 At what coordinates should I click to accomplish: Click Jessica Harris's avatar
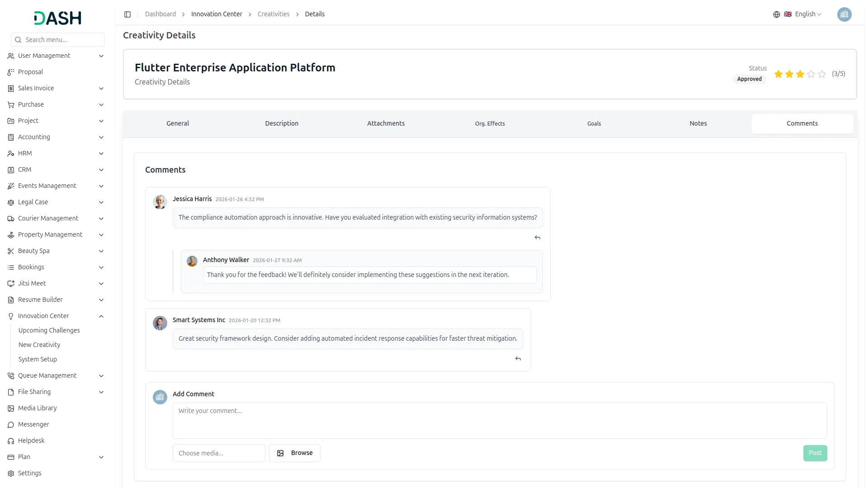[x=160, y=202]
